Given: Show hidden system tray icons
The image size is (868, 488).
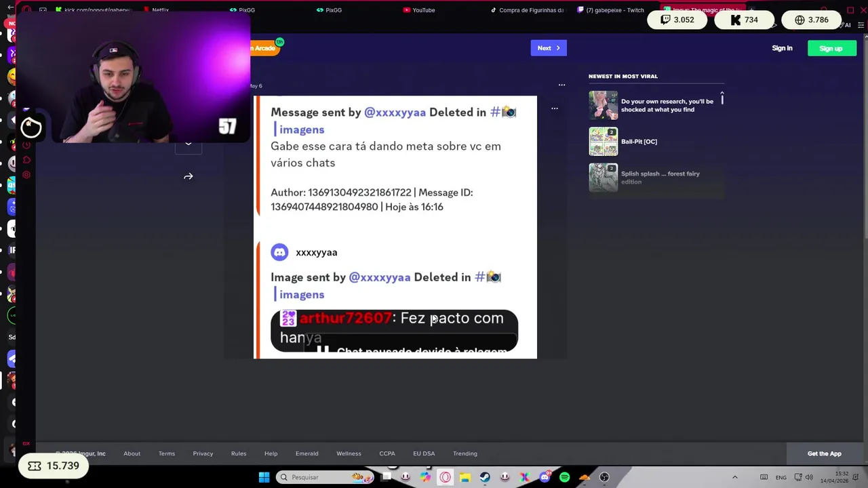Looking at the screenshot, I should (x=734, y=477).
